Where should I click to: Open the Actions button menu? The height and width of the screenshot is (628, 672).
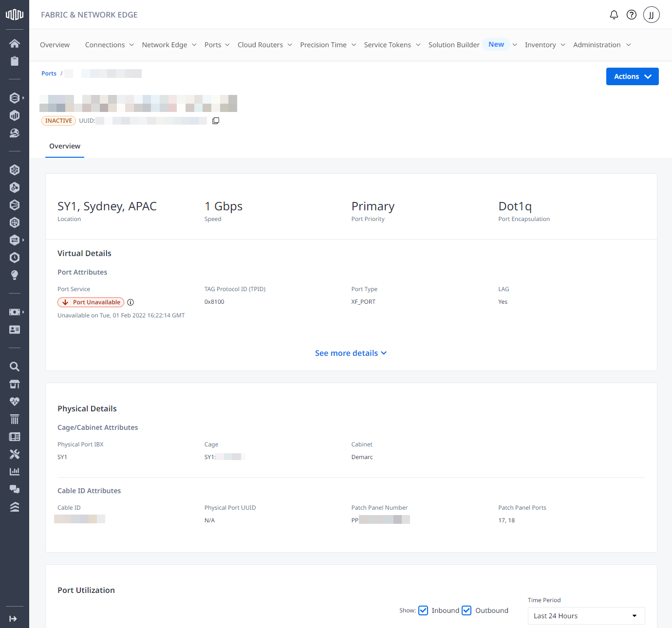coord(633,76)
